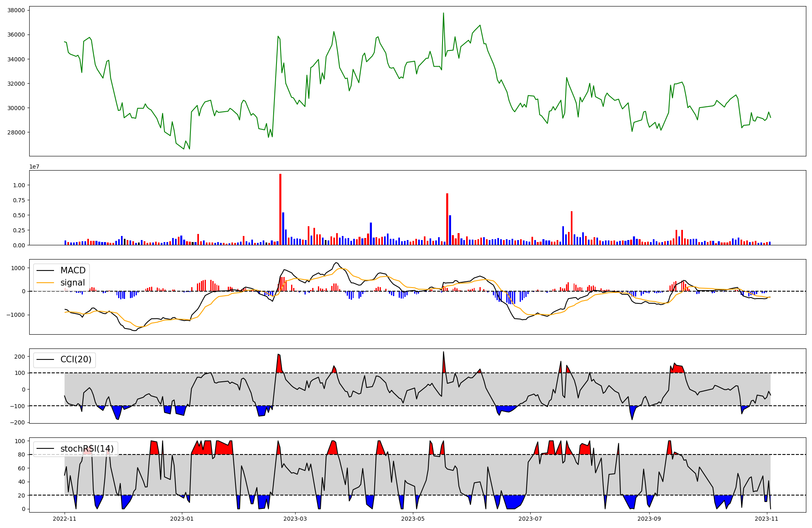Click the 2023-11 x-axis date label
This screenshot has width=812, height=528.
pyautogui.click(x=767, y=519)
